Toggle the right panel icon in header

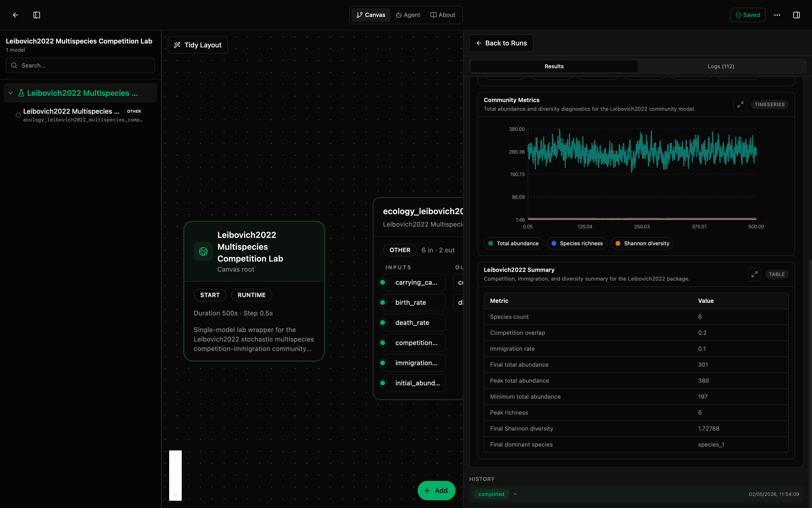pos(796,15)
